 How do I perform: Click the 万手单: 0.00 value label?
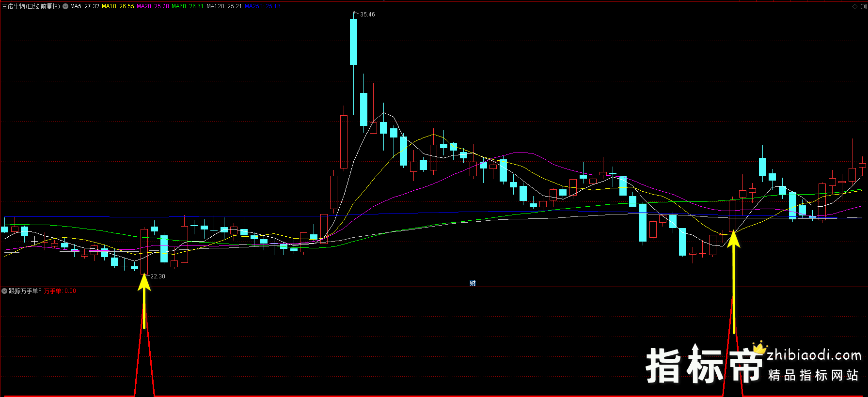coord(60,291)
